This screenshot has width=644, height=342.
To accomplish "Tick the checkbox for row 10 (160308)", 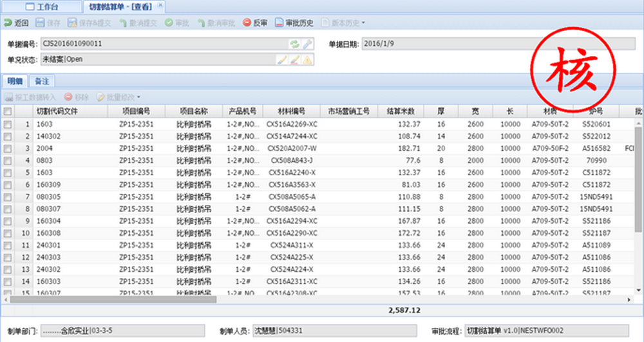I will [8, 233].
